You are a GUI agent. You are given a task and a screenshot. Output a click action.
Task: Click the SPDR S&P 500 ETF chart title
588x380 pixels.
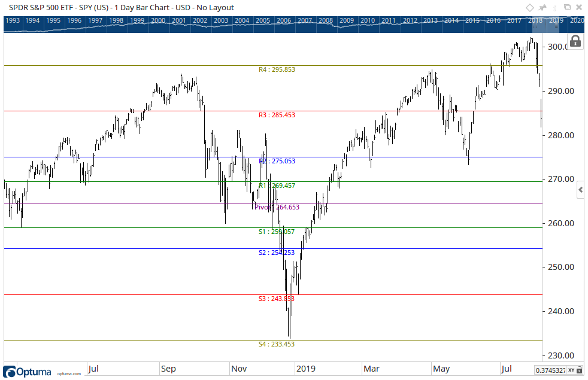click(121, 8)
